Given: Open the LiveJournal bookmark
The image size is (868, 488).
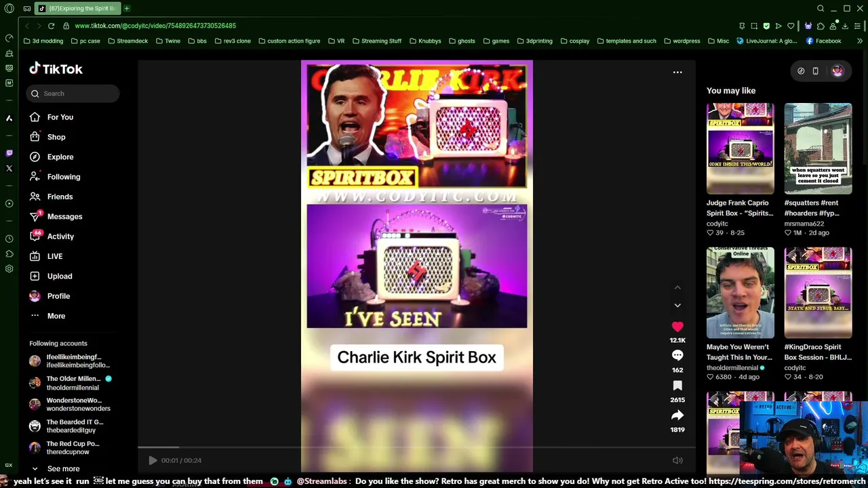Looking at the screenshot, I should pos(767,41).
